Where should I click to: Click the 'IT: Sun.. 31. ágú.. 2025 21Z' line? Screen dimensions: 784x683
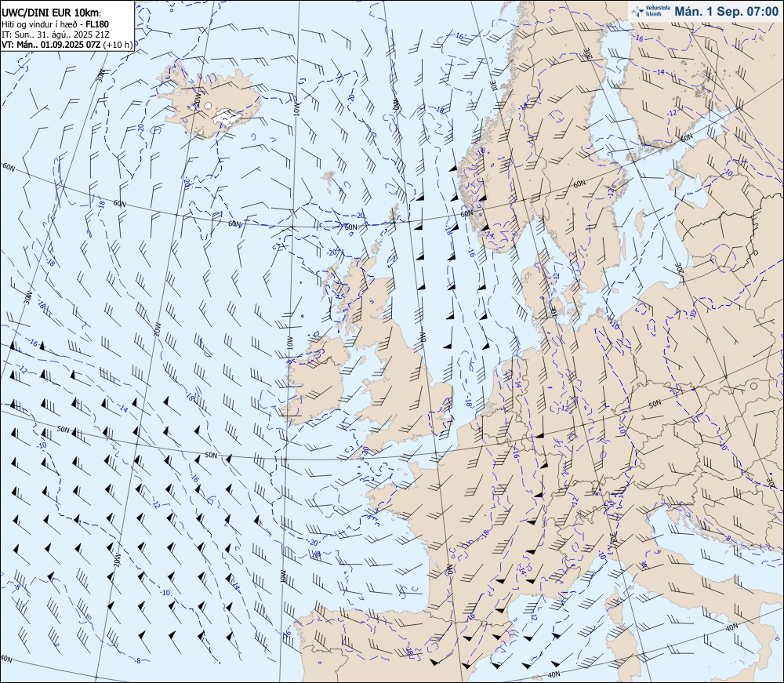pos(56,35)
